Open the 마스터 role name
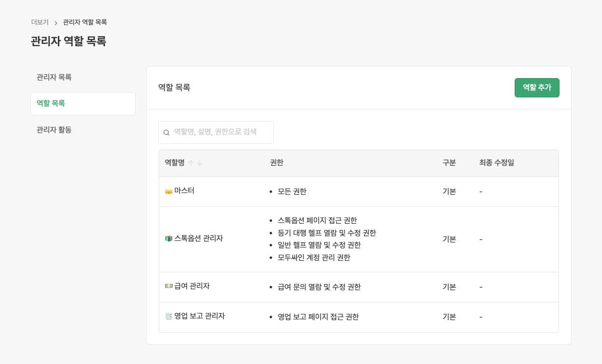 click(x=184, y=191)
